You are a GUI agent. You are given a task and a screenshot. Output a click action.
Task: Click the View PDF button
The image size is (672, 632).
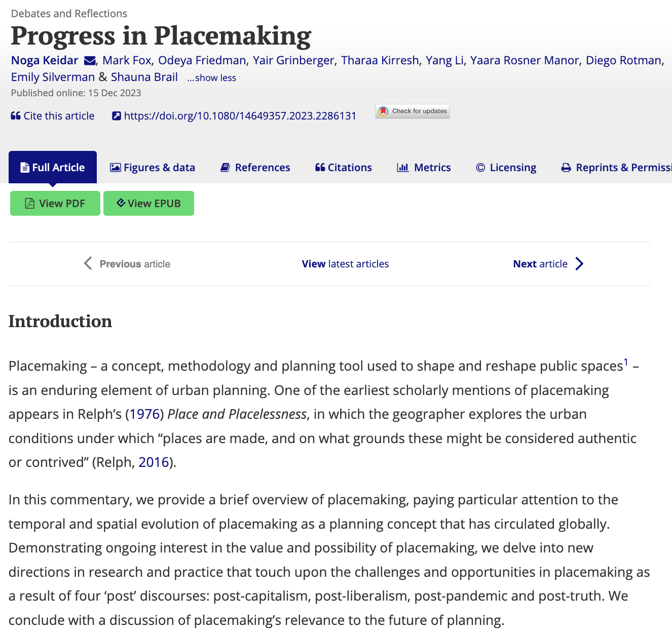point(55,204)
